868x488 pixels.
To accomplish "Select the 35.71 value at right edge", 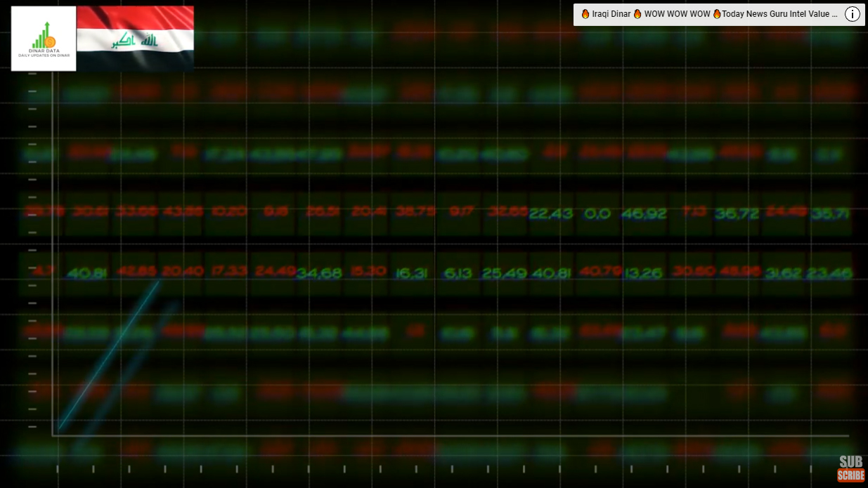I will point(830,213).
